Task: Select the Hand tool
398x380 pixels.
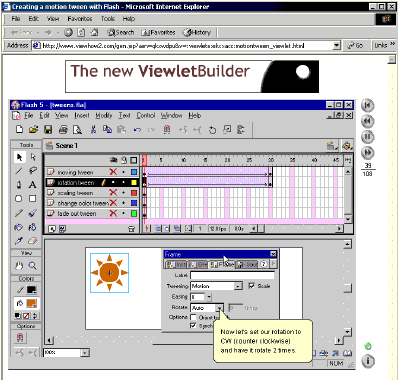Action: pos(19,265)
